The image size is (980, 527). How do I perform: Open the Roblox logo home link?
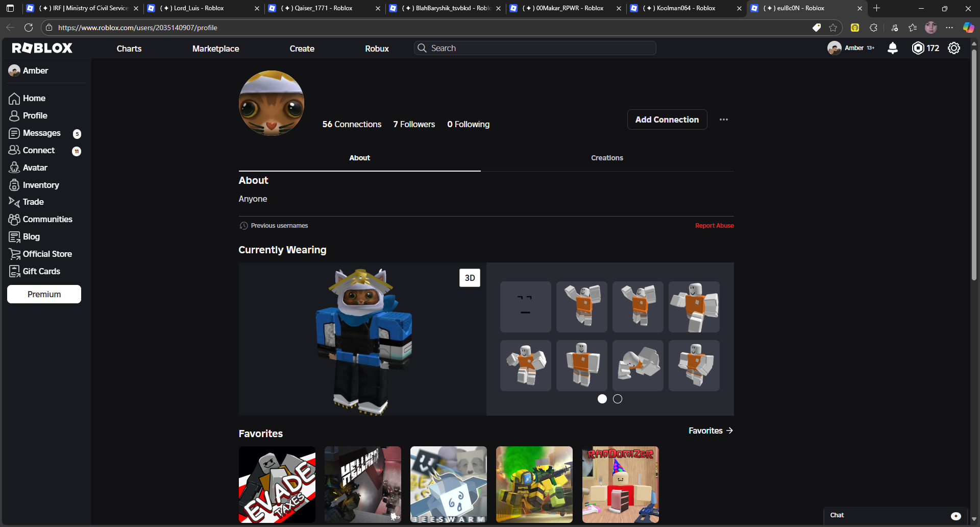42,48
